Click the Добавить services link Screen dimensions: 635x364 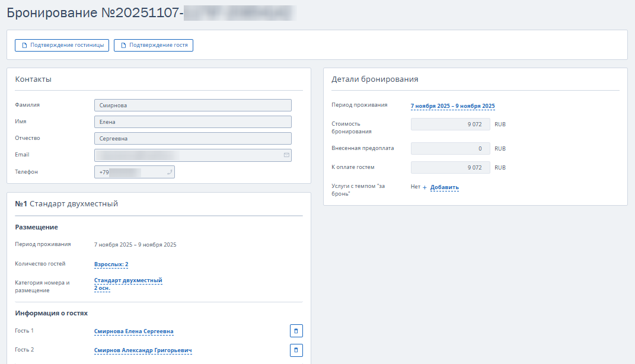(x=444, y=187)
